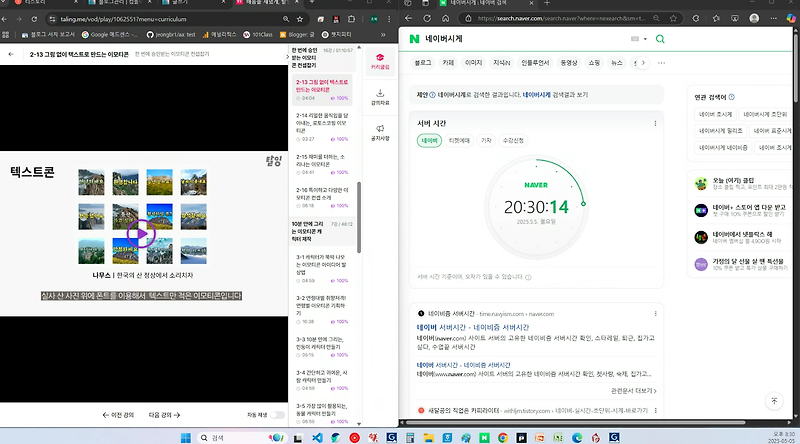Select lesson 3-3 in curriculum list

(322, 347)
